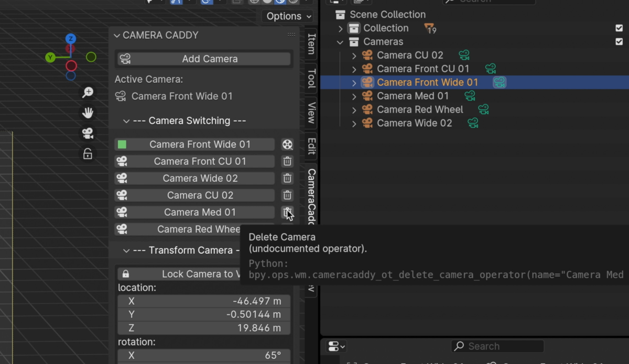Select Camera CU 02 name in the outliner

[x=410, y=55]
